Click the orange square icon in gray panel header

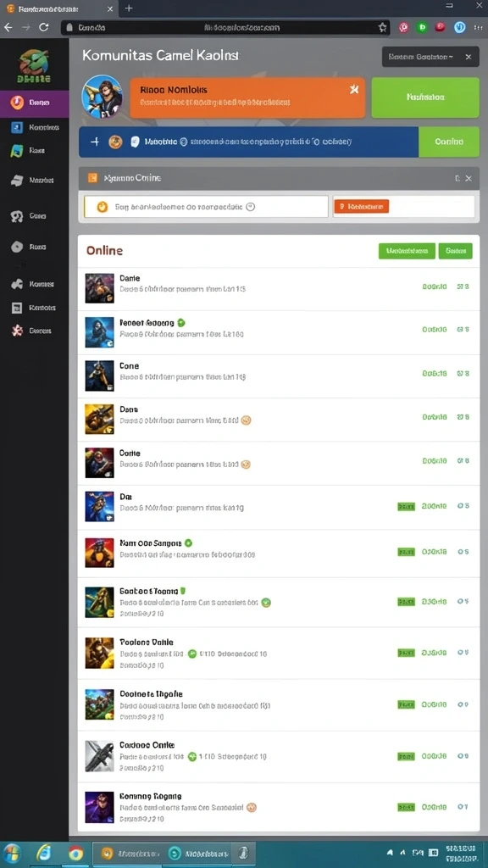click(92, 178)
